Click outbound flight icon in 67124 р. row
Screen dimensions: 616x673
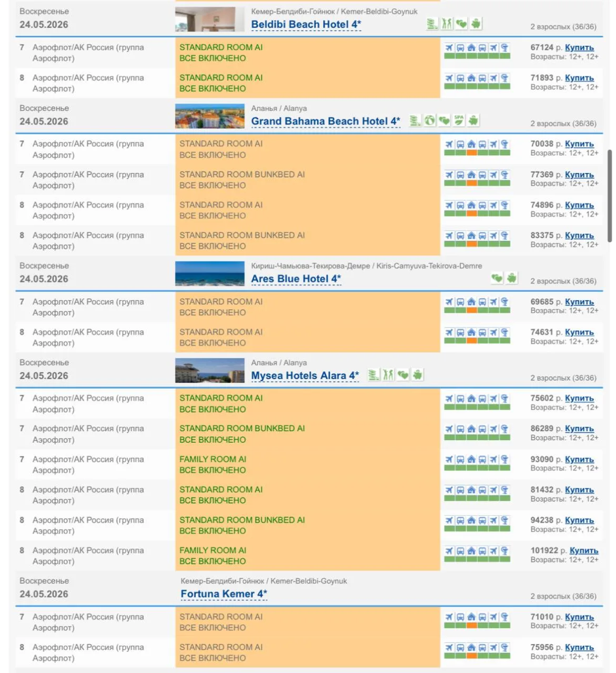coord(449,48)
